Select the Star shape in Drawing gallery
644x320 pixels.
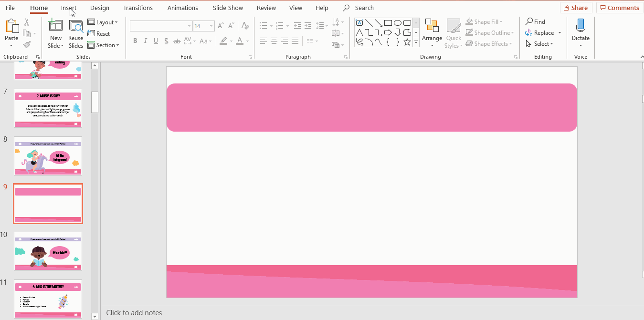point(407,42)
